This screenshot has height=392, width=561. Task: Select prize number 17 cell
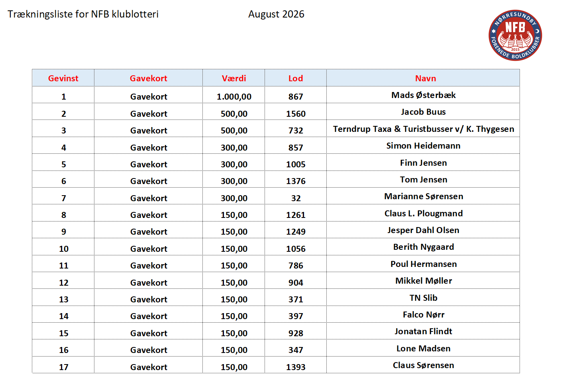tap(63, 365)
